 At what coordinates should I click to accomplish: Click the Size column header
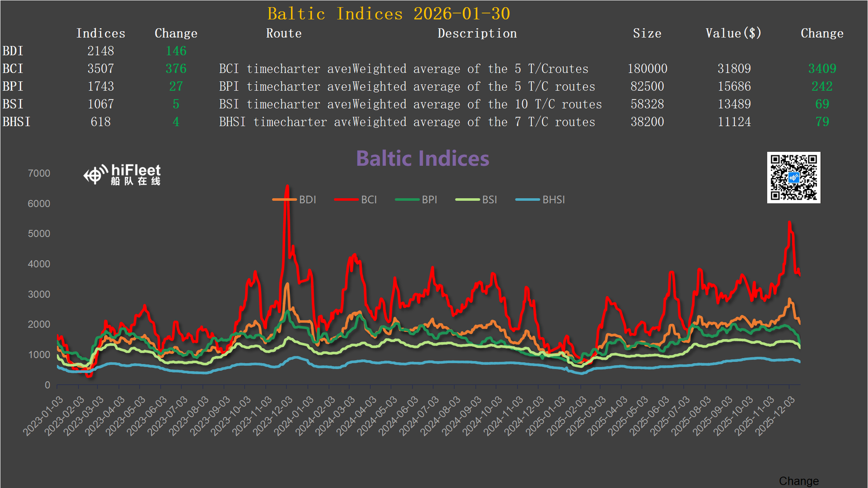coord(647,33)
